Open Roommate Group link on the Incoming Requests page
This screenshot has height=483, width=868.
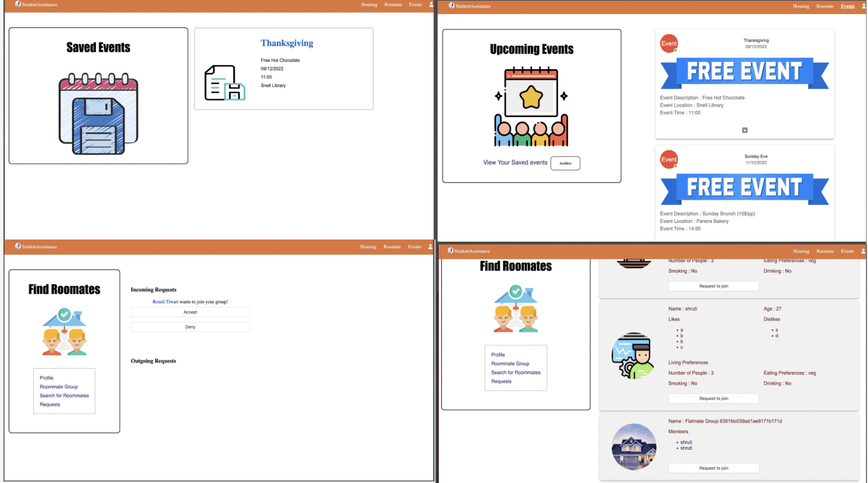(x=59, y=387)
